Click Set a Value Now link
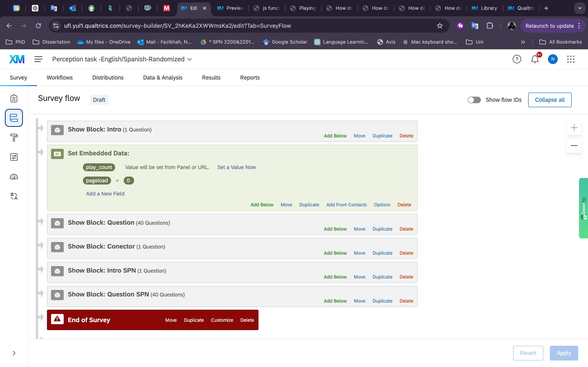The height and width of the screenshot is (367, 588). (x=236, y=167)
